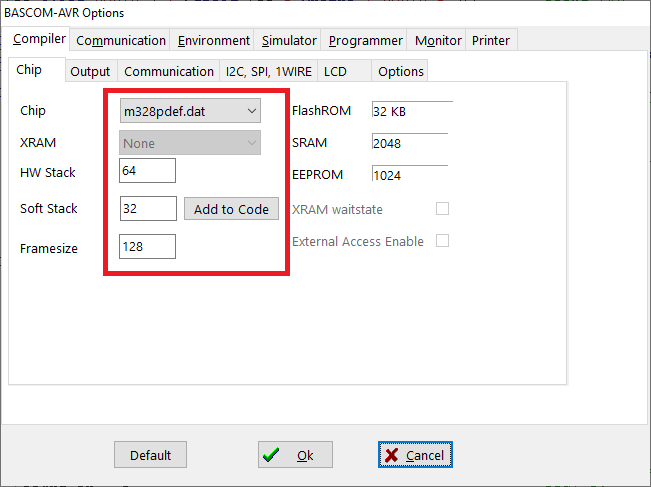
Task: Expand the Chip m328pdef.dat dropdown
Action: click(x=190, y=111)
